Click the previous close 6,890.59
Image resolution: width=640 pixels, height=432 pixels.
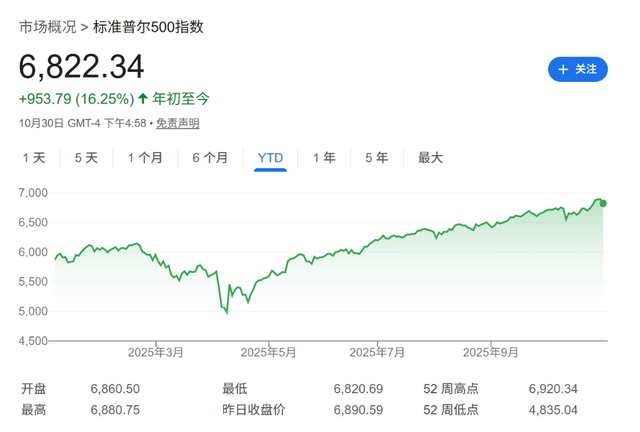click(x=358, y=410)
